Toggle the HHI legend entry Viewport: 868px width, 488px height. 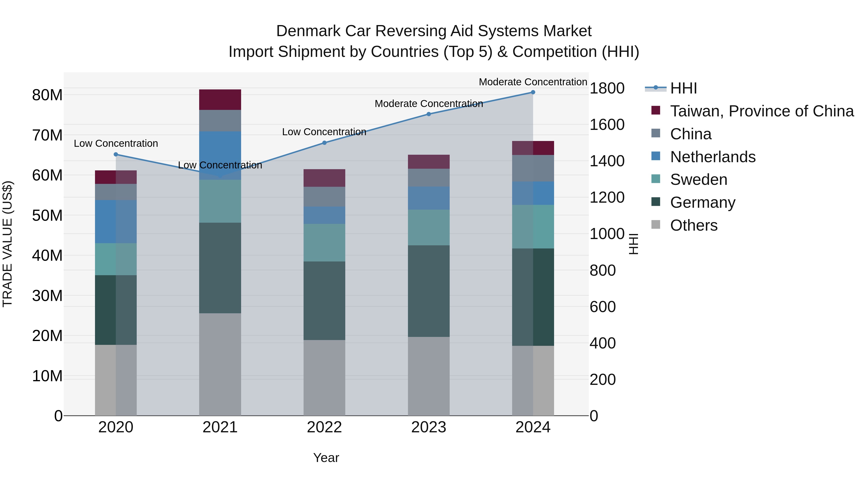click(671, 88)
